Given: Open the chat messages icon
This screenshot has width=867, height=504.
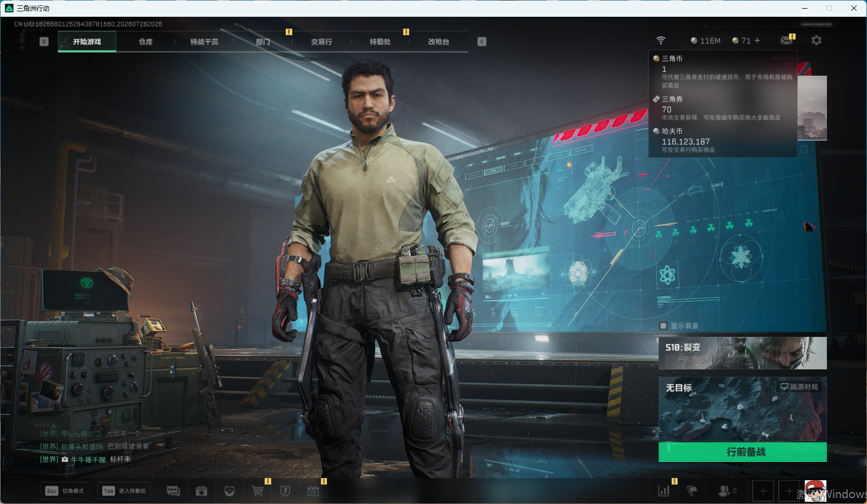Looking at the screenshot, I should coord(173,491).
